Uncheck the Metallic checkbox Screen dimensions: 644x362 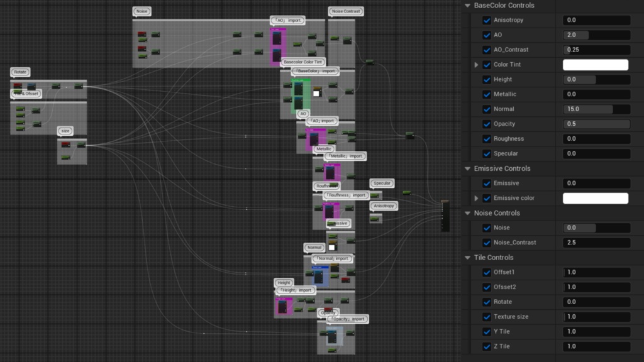pos(487,94)
